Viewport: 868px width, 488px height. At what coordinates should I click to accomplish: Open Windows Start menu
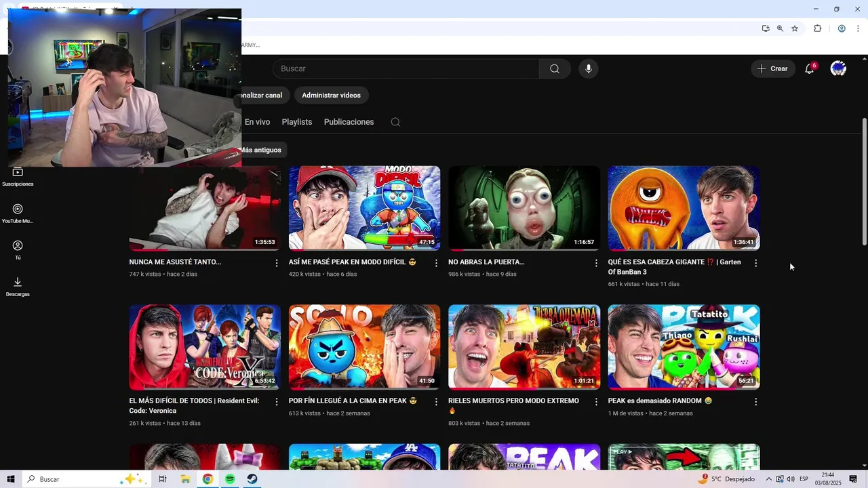click(11, 479)
